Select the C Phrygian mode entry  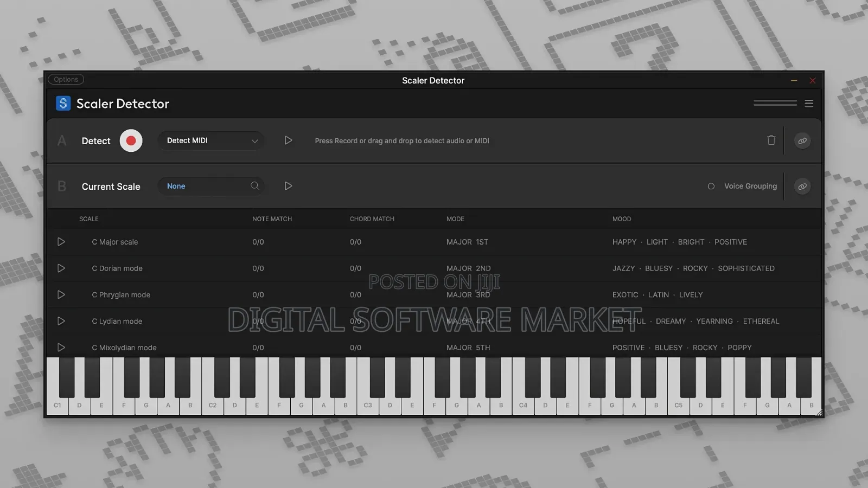pos(121,295)
